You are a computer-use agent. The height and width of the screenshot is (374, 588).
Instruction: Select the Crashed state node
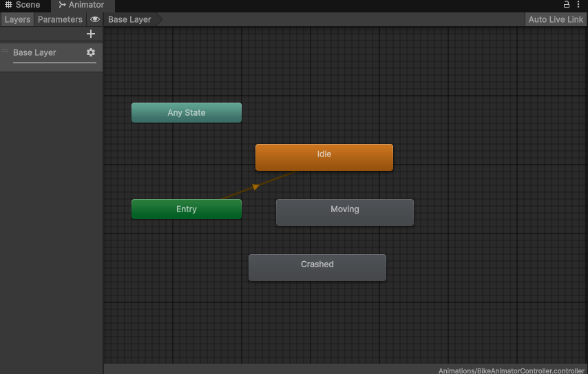[x=317, y=267]
